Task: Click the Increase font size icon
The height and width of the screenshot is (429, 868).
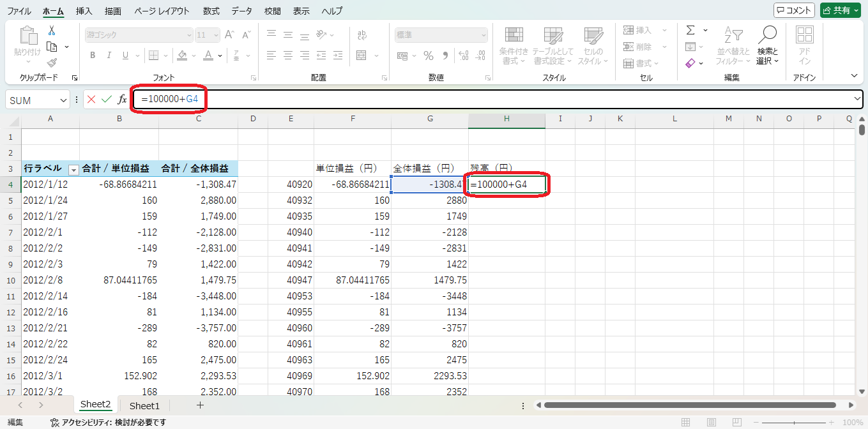Action: pos(230,35)
